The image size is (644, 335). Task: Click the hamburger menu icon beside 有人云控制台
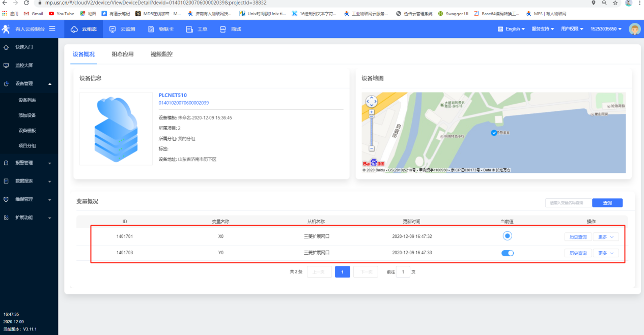pos(52,29)
